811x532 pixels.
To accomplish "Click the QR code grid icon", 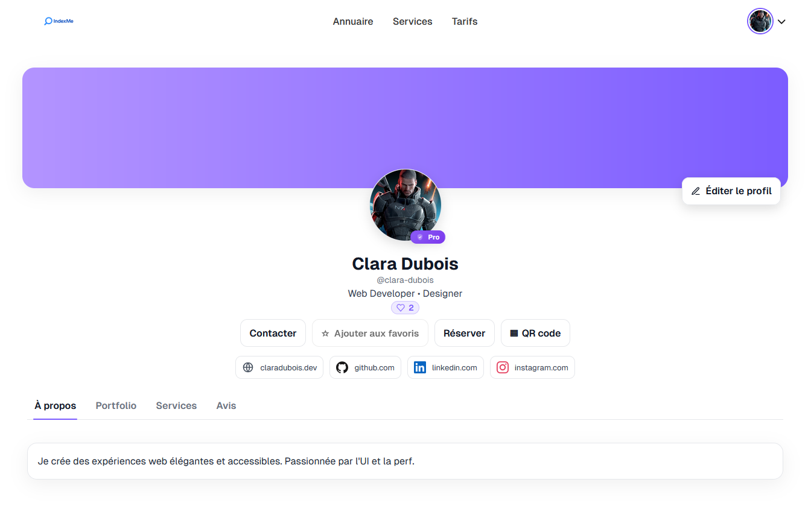I will pos(514,333).
